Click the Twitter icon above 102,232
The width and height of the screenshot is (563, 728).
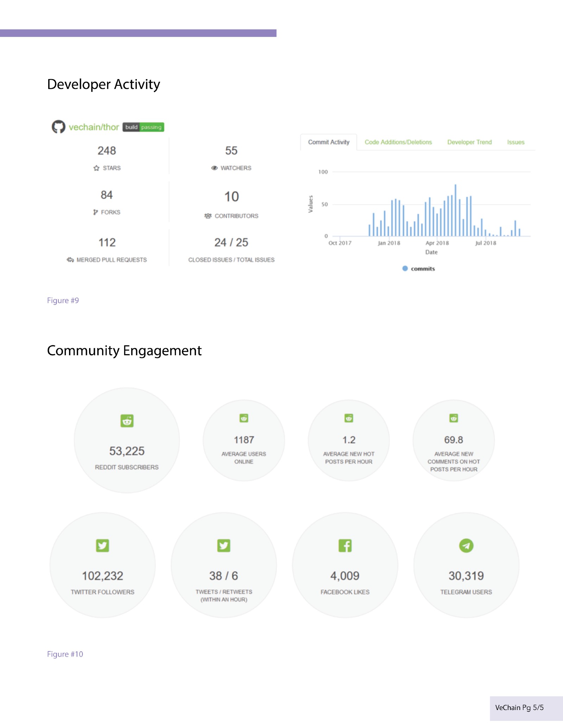102,545
